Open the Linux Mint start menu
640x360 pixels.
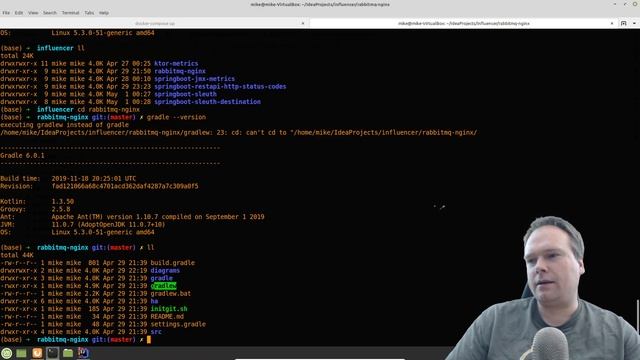(x=7, y=353)
